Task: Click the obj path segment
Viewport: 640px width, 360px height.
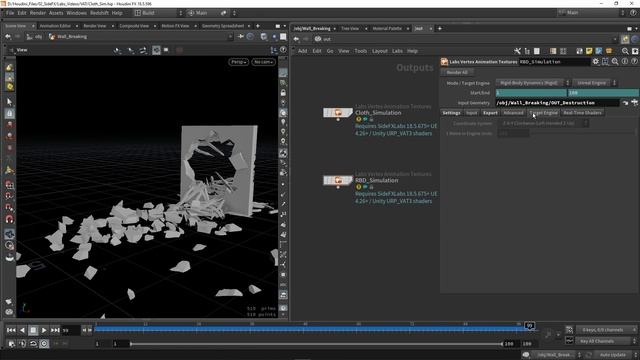Action: pyautogui.click(x=35, y=36)
